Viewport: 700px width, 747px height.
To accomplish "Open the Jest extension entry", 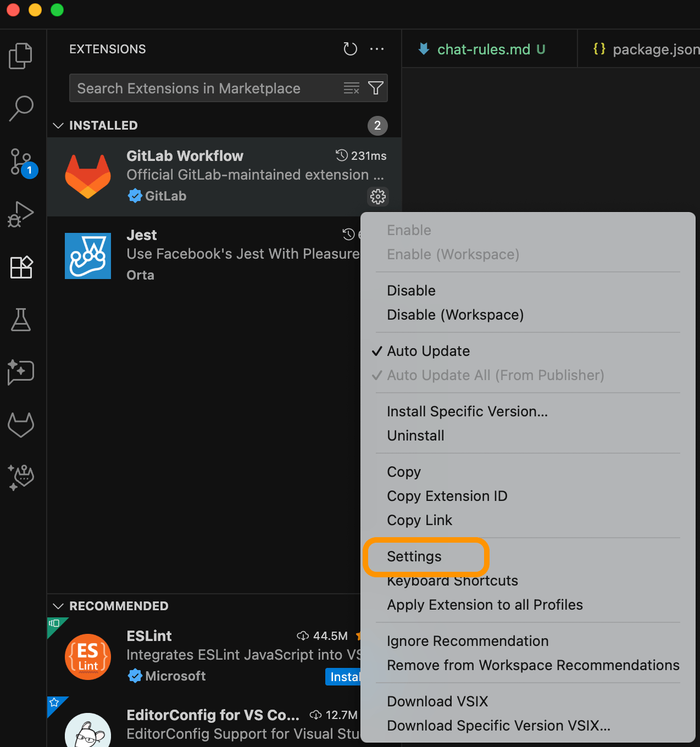I will pyautogui.click(x=204, y=256).
